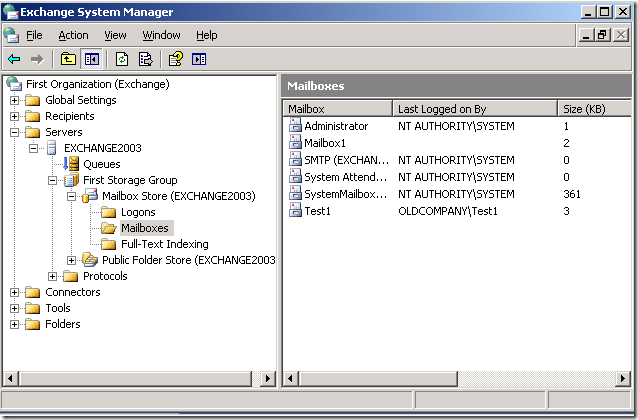The image size is (638, 420).
Task: Click the mailbox list scroll-left arrow
Action: pos(291,378)
